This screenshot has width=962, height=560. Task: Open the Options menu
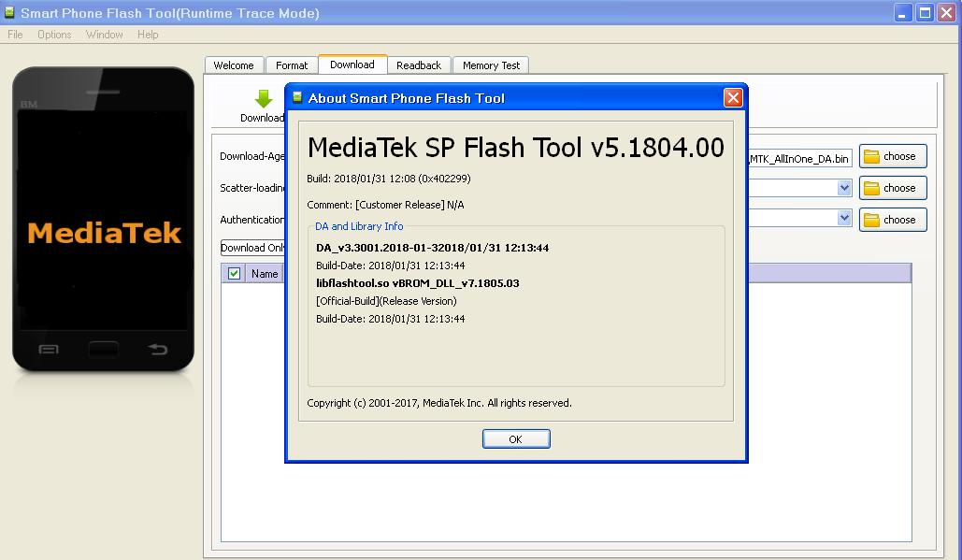tap(54, 35)
